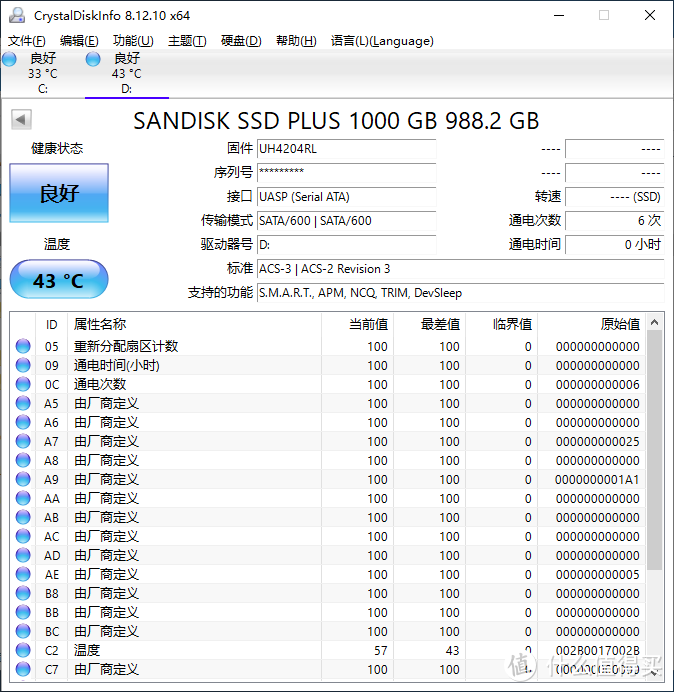Click the 最差值 column header
The height and width of the screenshot is (692, 674).
429,324
